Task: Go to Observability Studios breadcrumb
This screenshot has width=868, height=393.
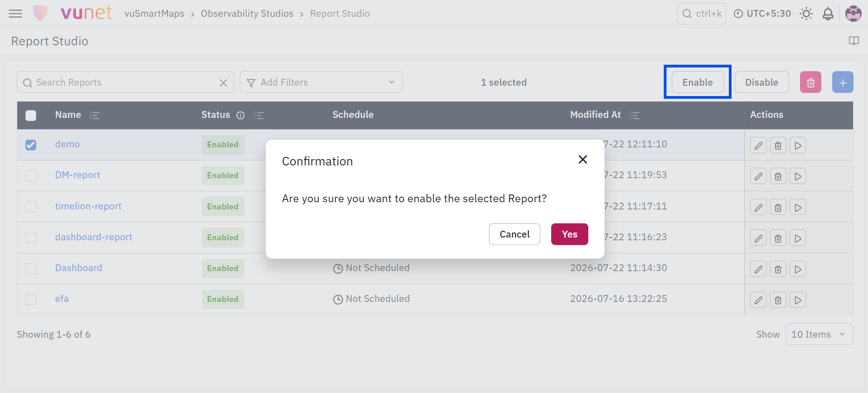Action: coord(247,14)
